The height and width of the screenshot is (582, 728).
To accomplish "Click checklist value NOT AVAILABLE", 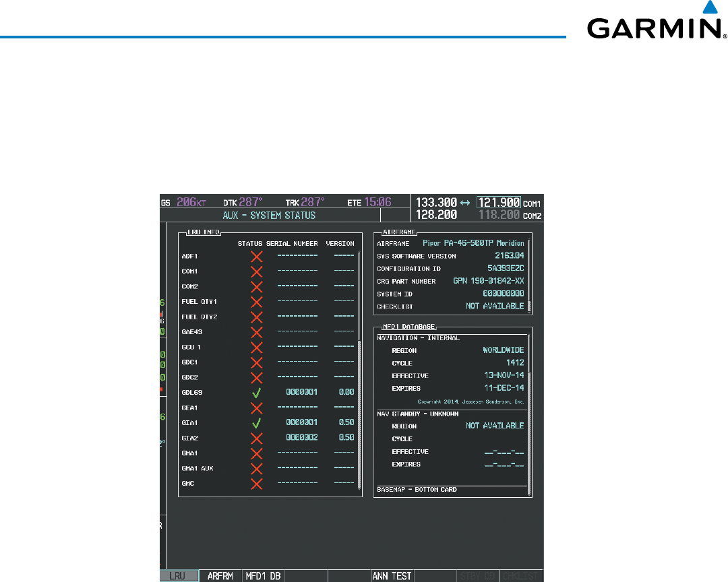I will (x=495, y=306).
